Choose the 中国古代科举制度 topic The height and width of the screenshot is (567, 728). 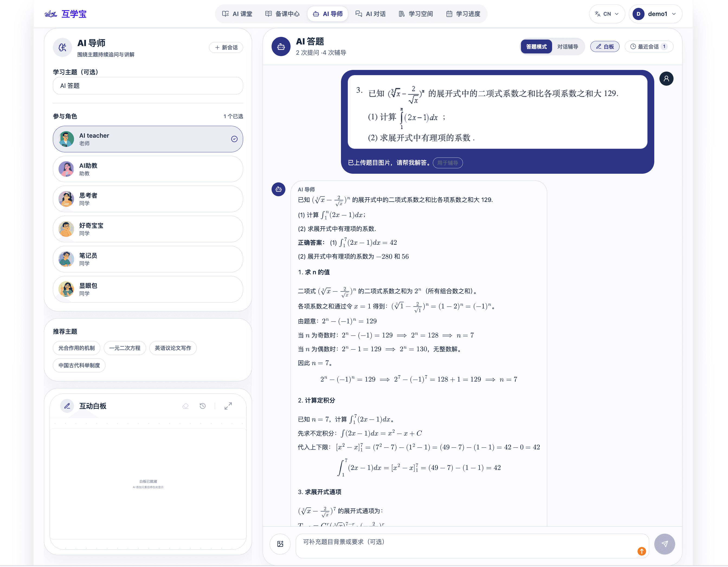[79, 365]
